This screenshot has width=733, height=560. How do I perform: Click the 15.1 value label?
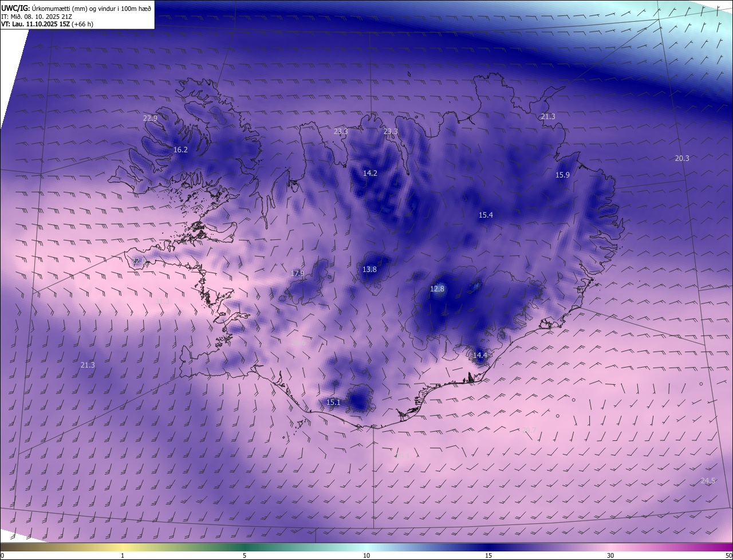pyautogui.click(x=333, y=402)
